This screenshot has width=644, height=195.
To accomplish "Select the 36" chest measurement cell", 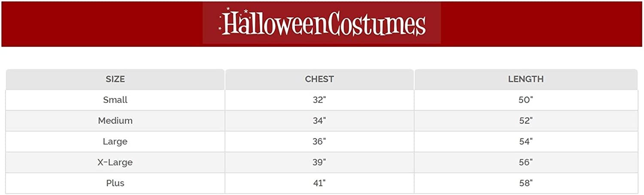I will tap(319, 141).
